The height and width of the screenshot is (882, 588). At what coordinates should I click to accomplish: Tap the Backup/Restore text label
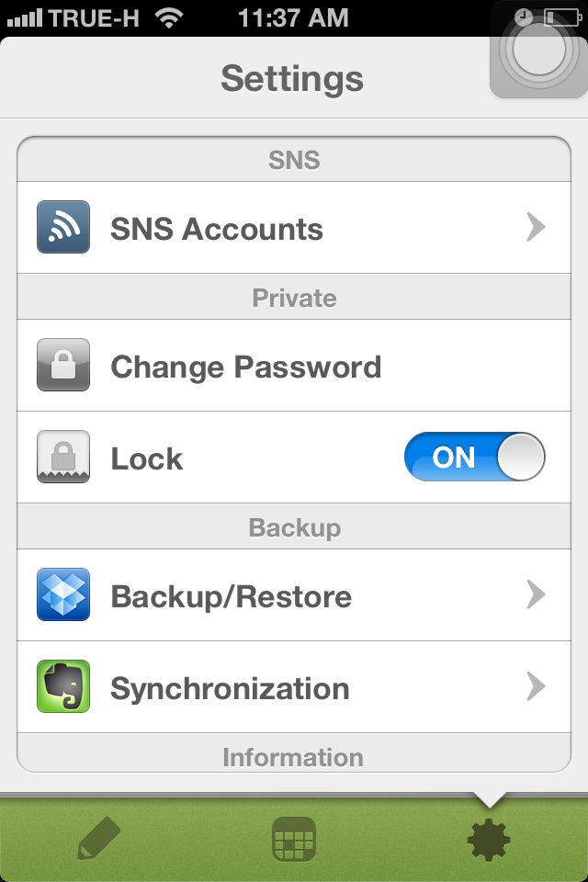[x=232, y=597]
